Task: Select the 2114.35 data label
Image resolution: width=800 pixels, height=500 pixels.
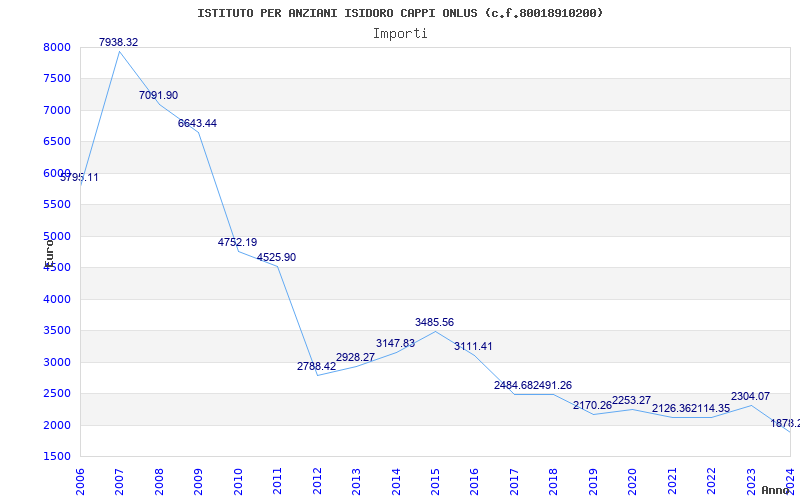Action: [711, 409]
